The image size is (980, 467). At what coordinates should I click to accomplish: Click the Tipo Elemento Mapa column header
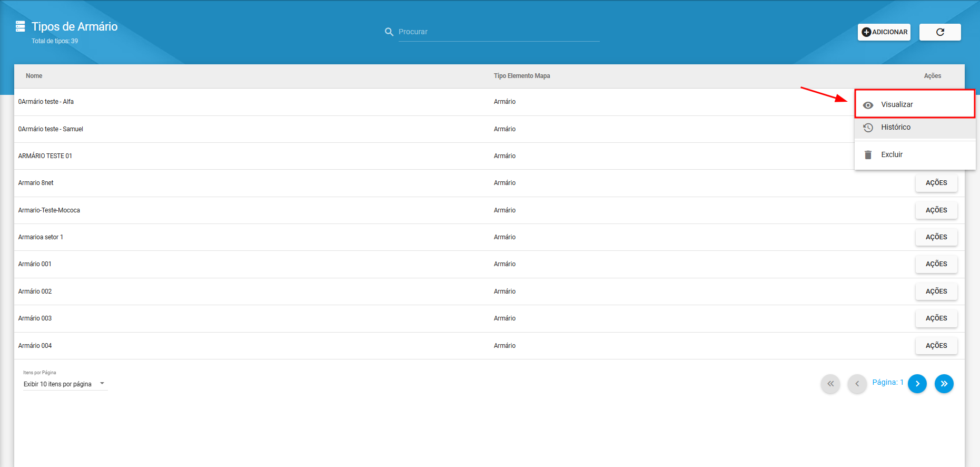522,76
